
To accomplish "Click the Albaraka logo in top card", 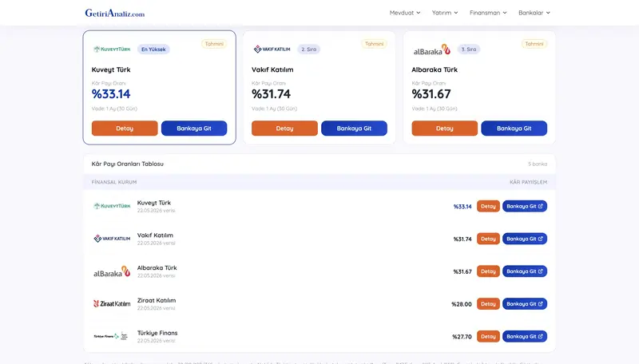I will (432, 49).
